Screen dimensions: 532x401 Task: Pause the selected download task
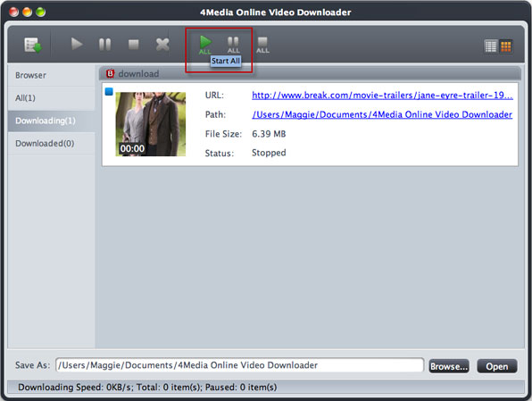click(x=104, y=45)
